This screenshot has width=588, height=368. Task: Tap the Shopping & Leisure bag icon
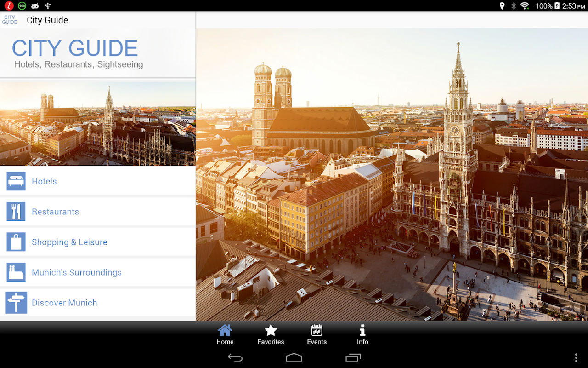click(x=16, y=242)
